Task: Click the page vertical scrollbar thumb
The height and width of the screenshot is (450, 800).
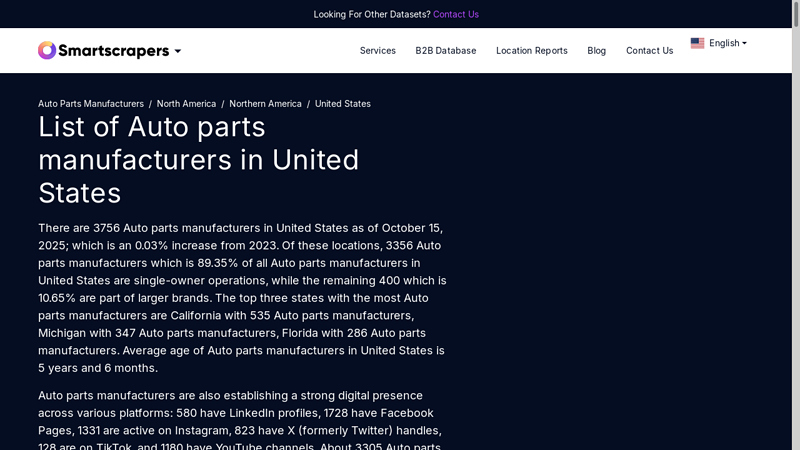Action: [795, 14]
